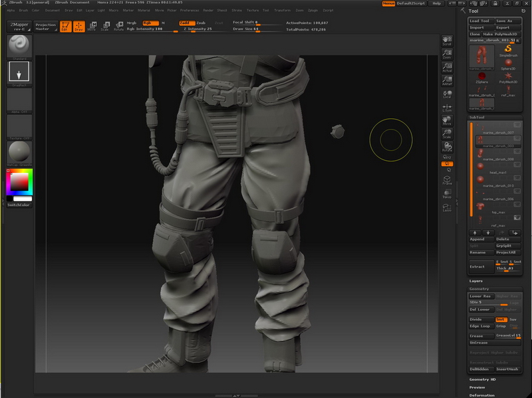532x398 pixels.
Task: Click the right-shelf Move navigation icon
Action: click(447, 121)
